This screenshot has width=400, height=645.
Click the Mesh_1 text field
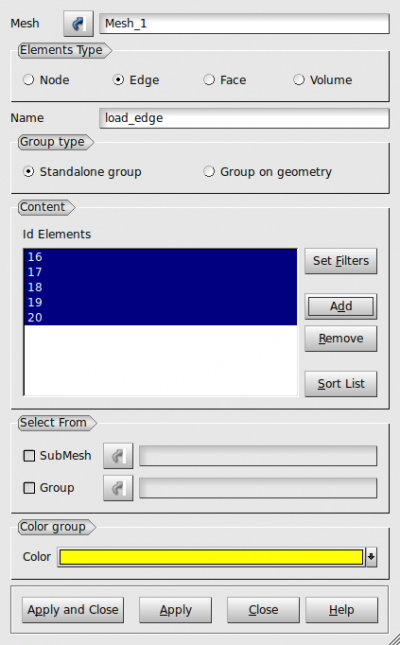pos(244,23)
